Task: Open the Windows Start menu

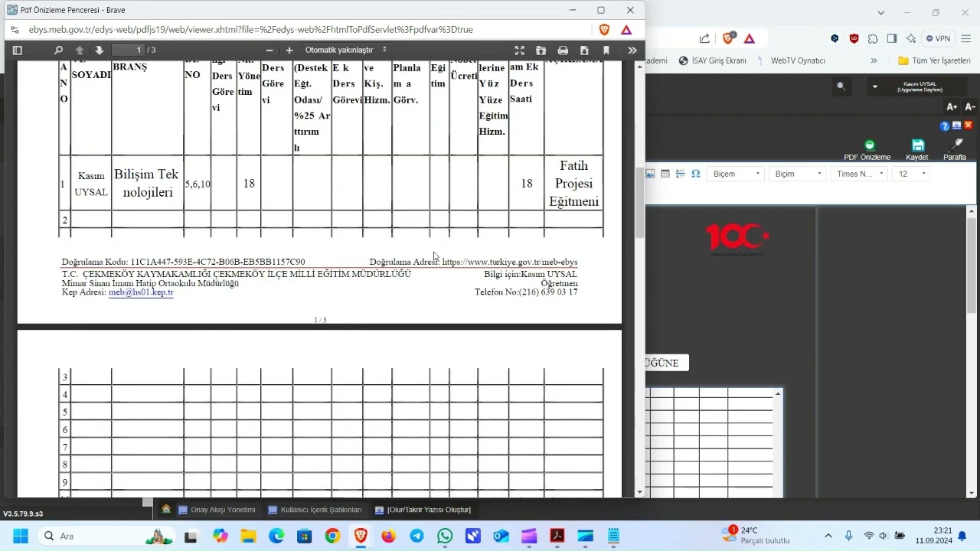Action: pyautogui.click(x=21, y=536)
